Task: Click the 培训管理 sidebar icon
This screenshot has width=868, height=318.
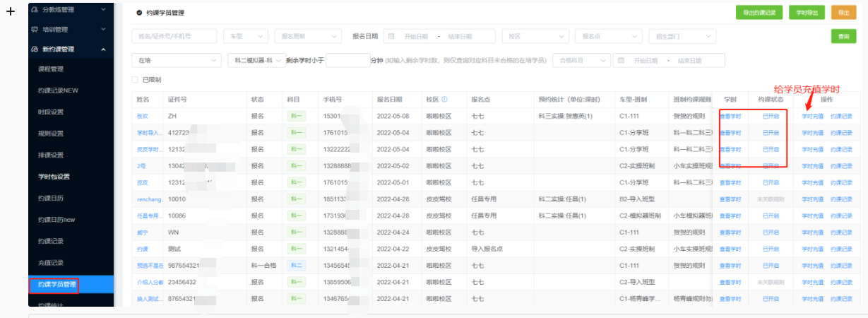Action: tap(35, 30)
